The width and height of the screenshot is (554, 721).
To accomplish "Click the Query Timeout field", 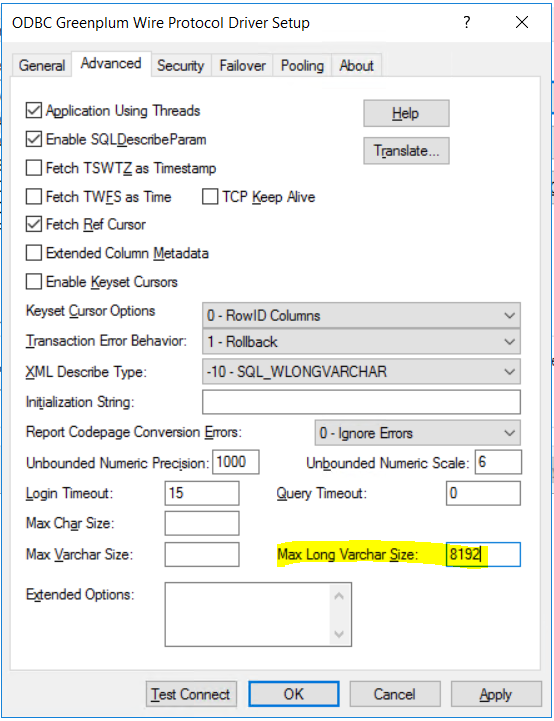I will point(483,493).
